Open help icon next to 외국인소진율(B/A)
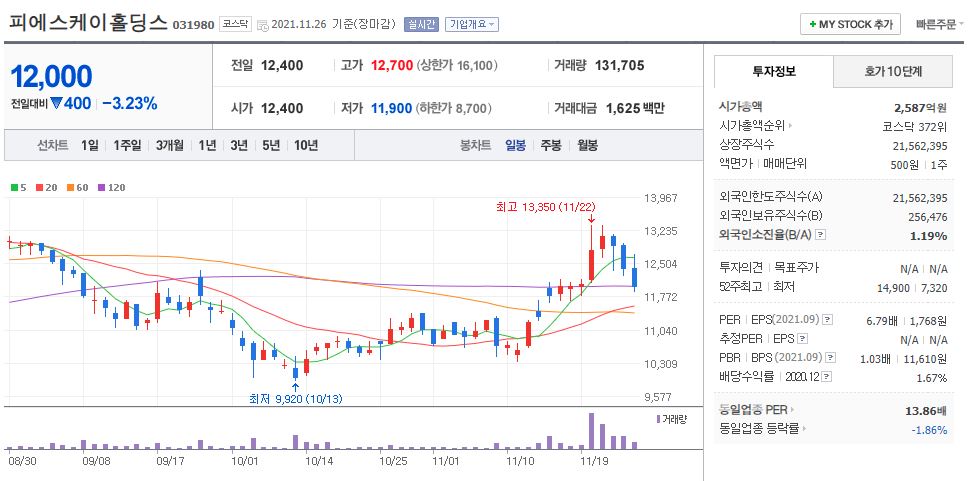Image resolution: width=970 pixels, height=481 pixels. point(821,234)
